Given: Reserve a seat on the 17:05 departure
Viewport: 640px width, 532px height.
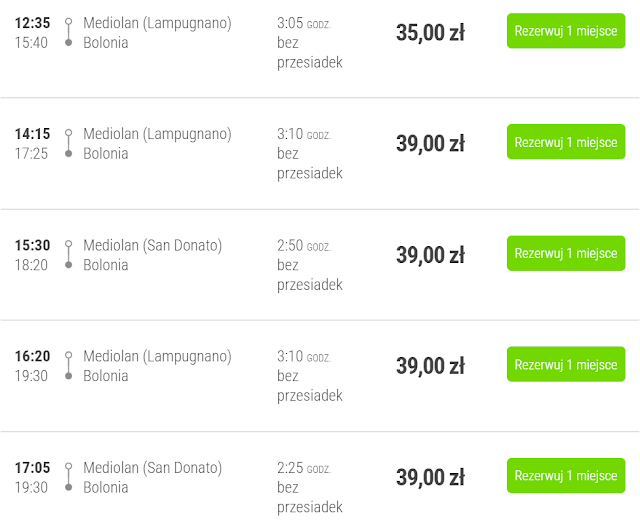Looking at the screenshot, I should [x=565, y=476].
